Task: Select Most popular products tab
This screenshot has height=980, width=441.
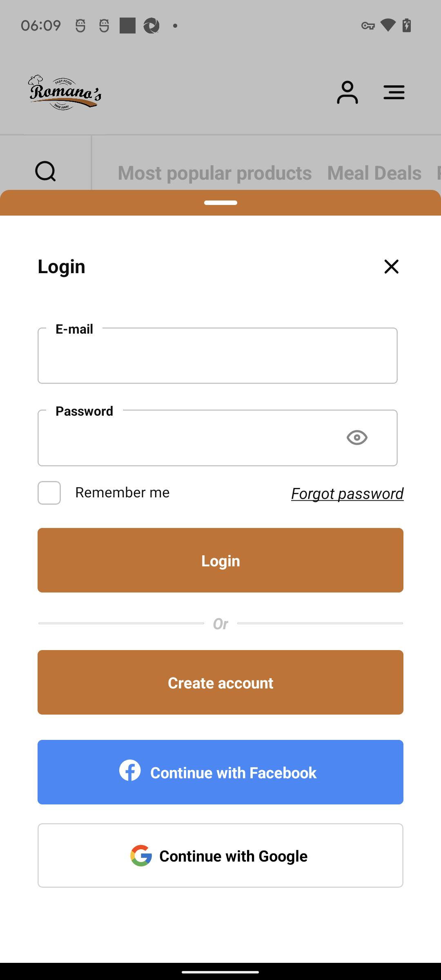Action: click(215, 173)
